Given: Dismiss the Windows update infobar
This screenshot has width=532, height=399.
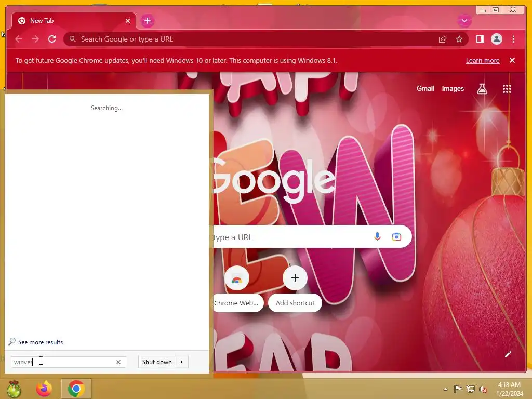Looking at the screenshot, I should click(x=512, y=60).
